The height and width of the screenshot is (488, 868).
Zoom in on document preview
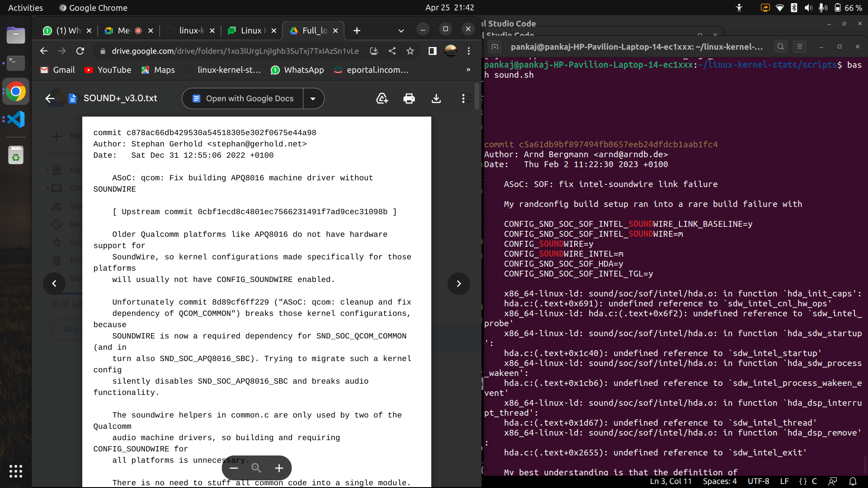(x=279, y=468)
